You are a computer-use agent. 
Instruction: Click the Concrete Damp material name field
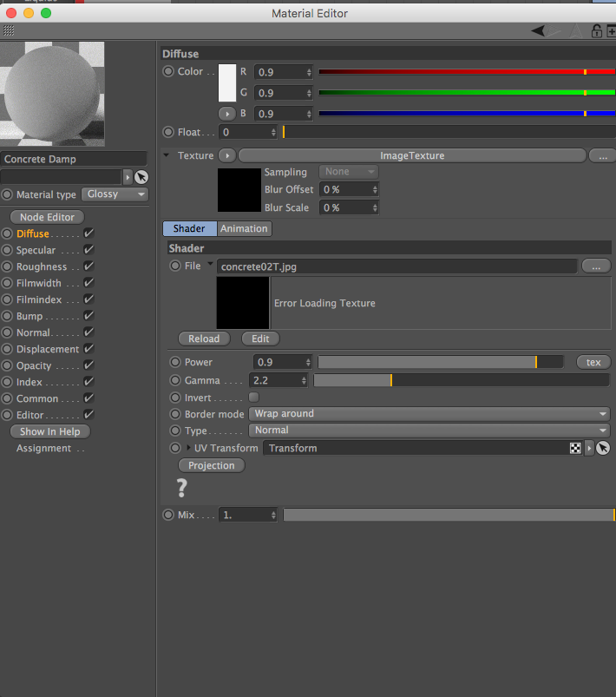[x=74, y=159]
